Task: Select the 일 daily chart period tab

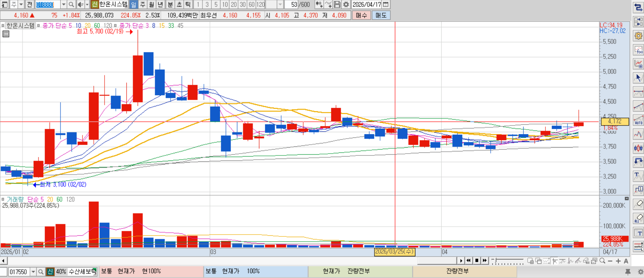Action: (133, 4)
